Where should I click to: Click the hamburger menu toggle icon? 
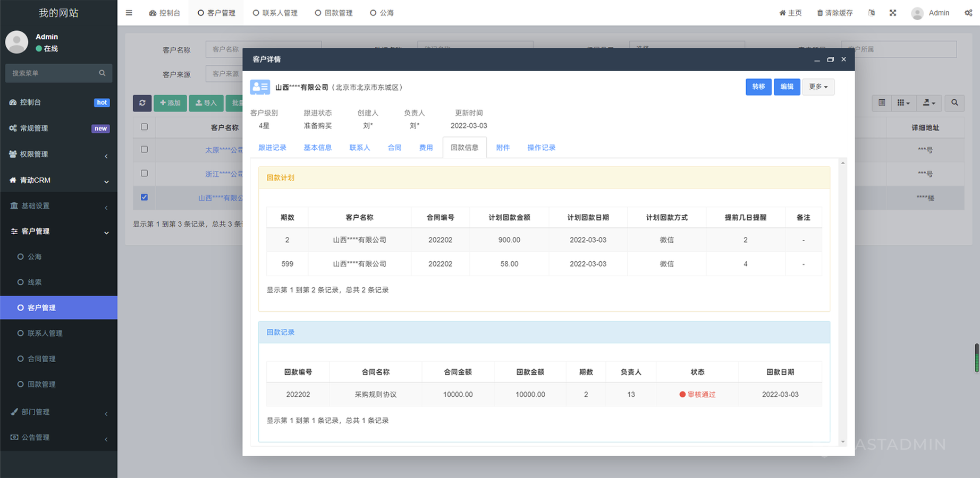click(129, 13)
